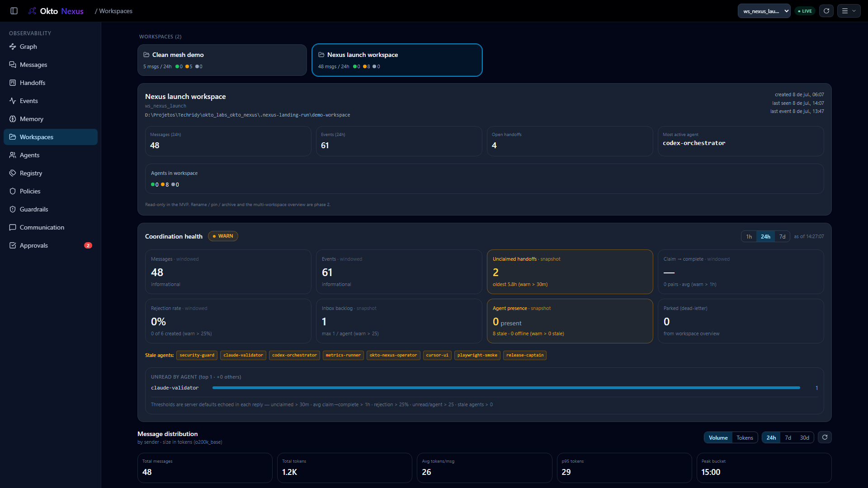Go to Guardrails in sidebar menu
Screen dimensions: 868x488
(51, 209)
